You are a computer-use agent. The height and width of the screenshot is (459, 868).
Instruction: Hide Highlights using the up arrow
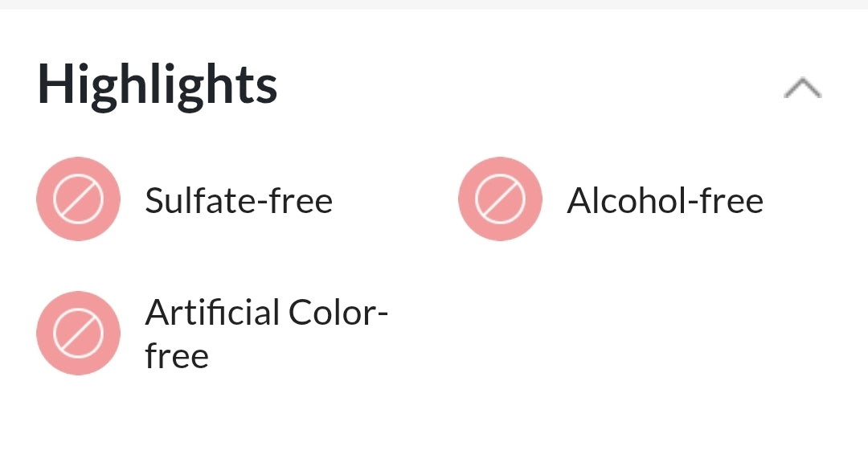click(802, 88)
